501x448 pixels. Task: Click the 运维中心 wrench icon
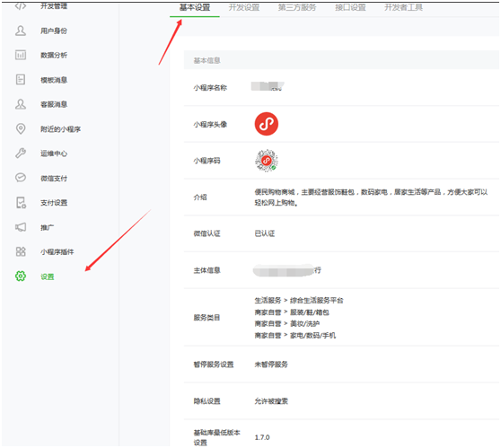coord(21,154)
